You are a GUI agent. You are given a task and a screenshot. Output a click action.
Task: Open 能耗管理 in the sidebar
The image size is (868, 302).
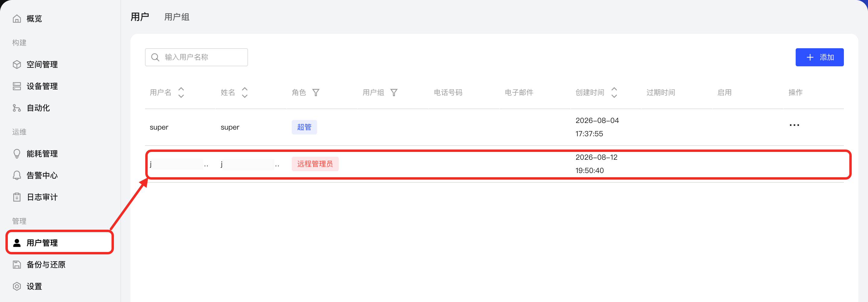click(x=42, y=154)
